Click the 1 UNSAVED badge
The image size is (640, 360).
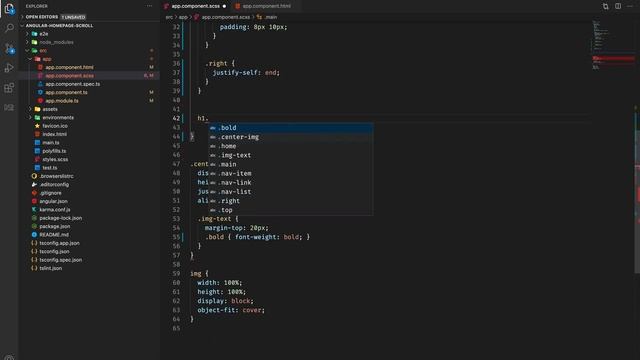pyautogui.click(x=73, y=17)
